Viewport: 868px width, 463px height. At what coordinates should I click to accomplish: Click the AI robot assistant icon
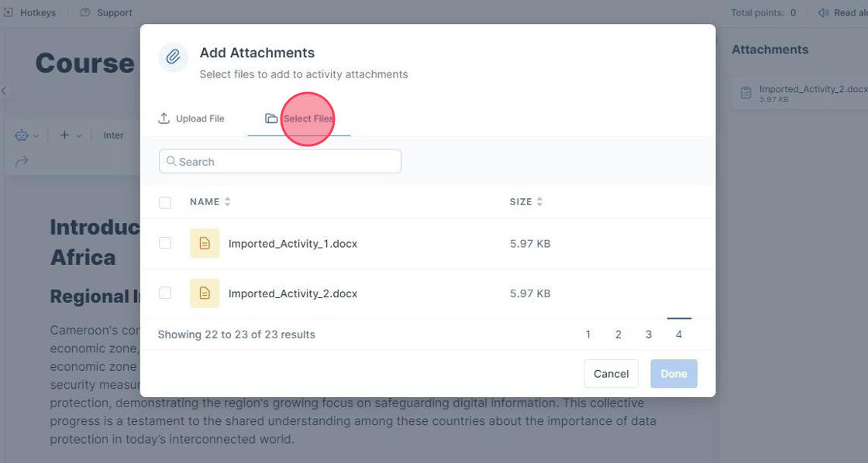click(22, 135)
